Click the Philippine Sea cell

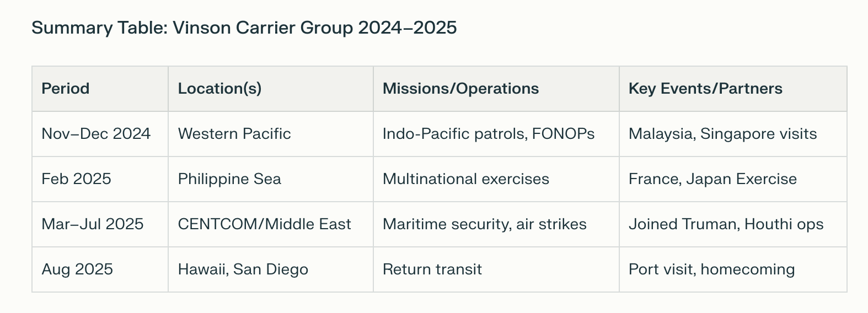tap(271, 179)
